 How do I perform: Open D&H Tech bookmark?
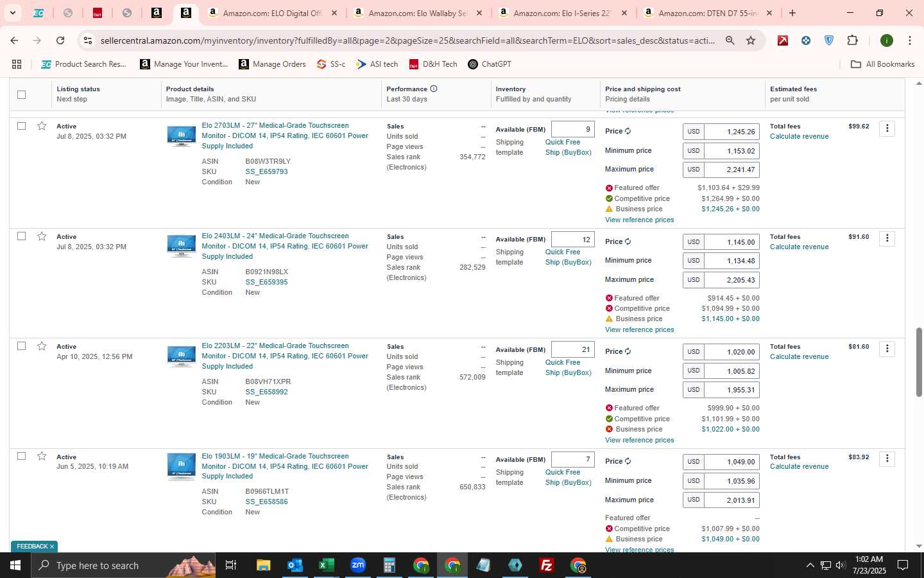(x=433, y=64)
